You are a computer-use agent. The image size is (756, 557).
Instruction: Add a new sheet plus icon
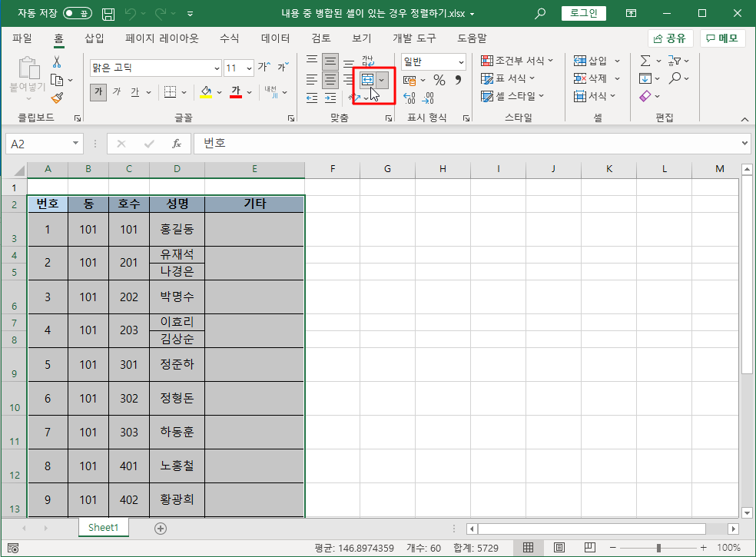161,529
